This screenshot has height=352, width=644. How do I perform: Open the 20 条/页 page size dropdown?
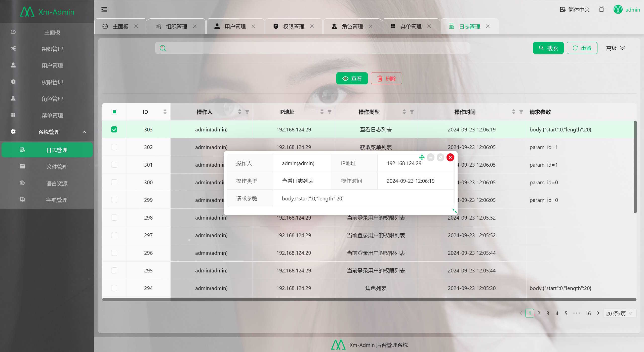pos(620,313)
